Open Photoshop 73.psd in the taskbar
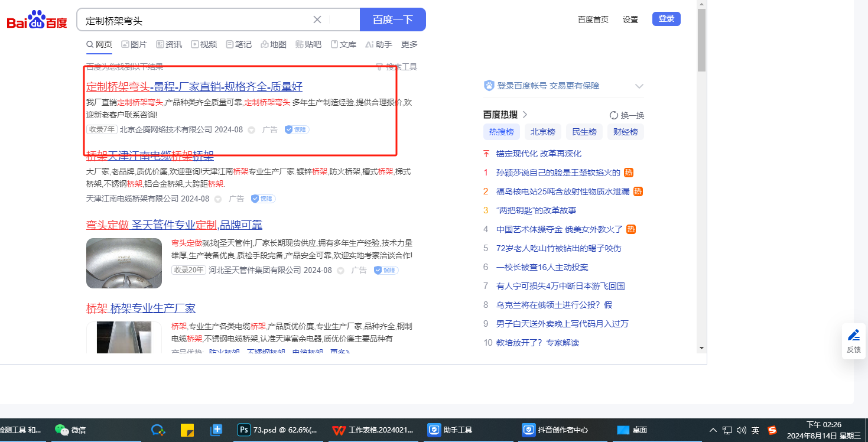Screen dimensions: 868x442 (x=277, y=430)
